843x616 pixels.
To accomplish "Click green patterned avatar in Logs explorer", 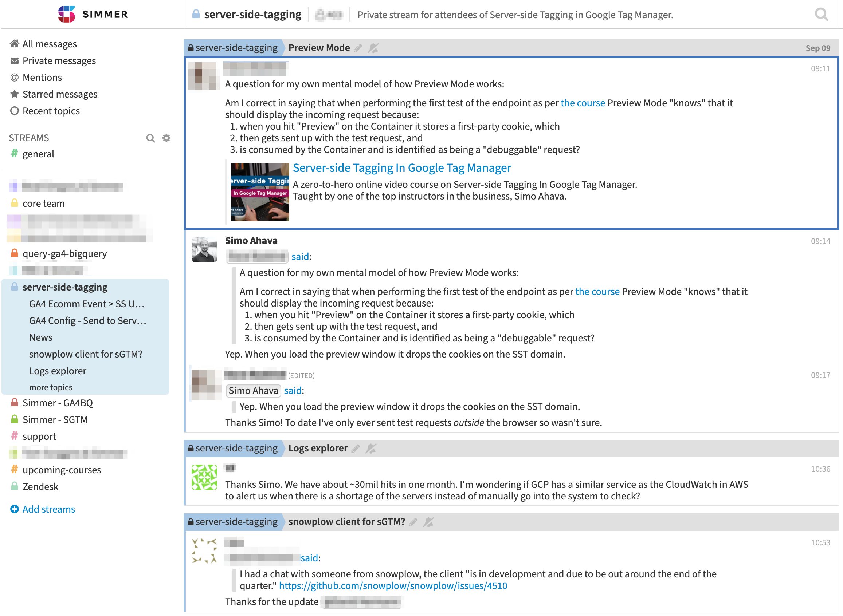I will [204, 478].
